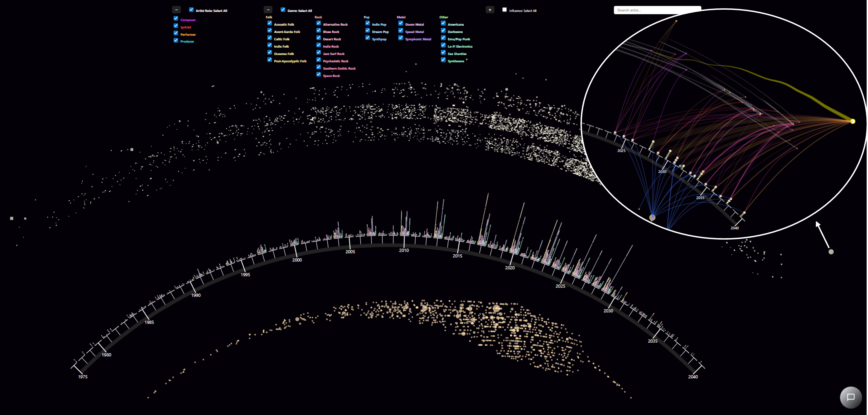Disable the Psychedelic Rock genre filter
The width and height of the screenshot is (868, 415).
click(318, 60)
